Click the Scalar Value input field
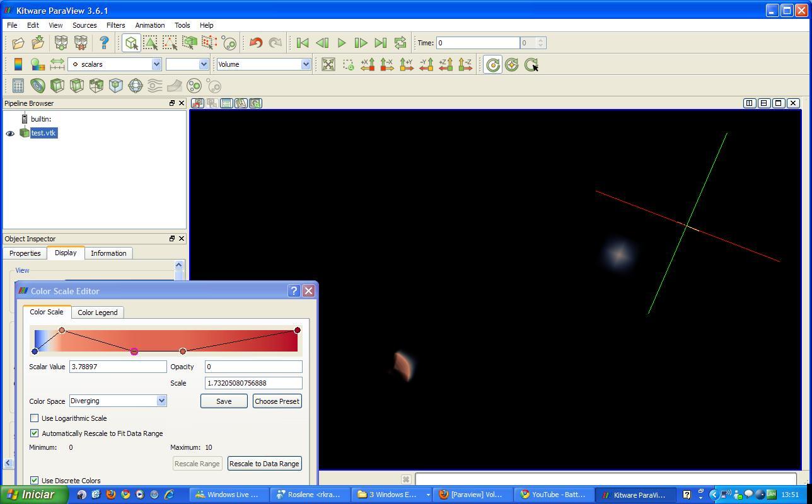Viewport: 812px width, 504px height. click(x=118, y=367)
